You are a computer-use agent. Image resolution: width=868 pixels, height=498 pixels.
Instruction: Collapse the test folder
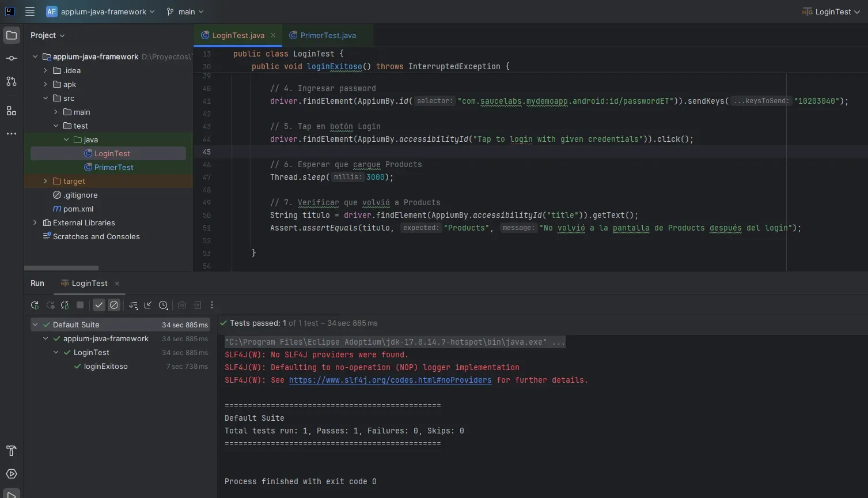(56, 126)
